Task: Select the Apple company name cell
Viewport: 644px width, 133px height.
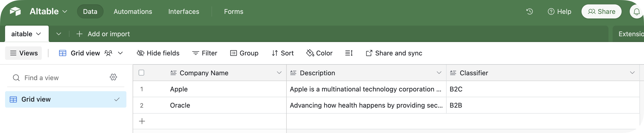Action: (209, 89)
